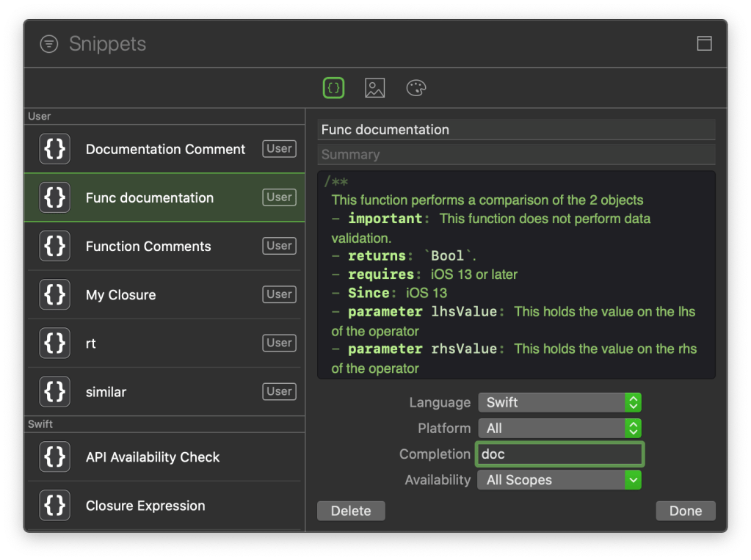This screenshot has width=751, height=560.
Task: Click the Completion text field containing doc
Action: click(x=559, y=454)
